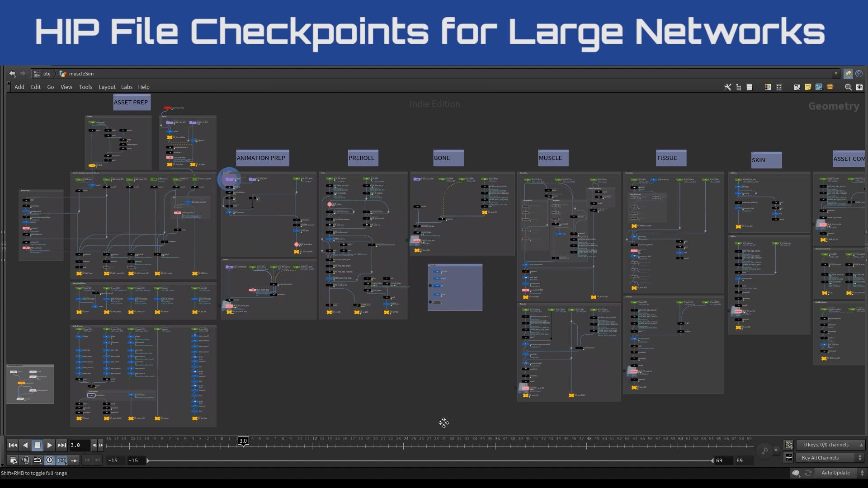Click the ANIMATION PREP network label
This screenshot has height=488, width=868.
coord(260,157)
